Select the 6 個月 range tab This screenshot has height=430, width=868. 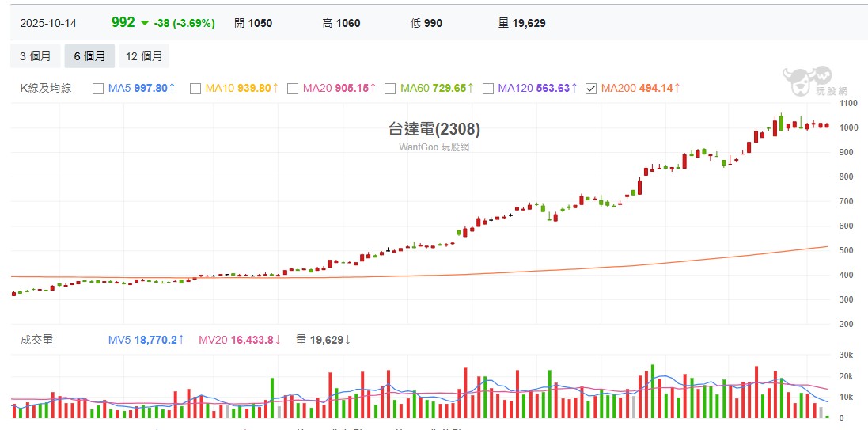(x=89, y=56)
